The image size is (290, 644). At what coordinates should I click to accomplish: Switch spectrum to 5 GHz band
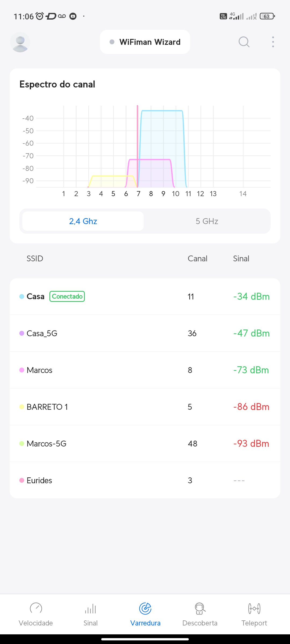pos(207,221)
